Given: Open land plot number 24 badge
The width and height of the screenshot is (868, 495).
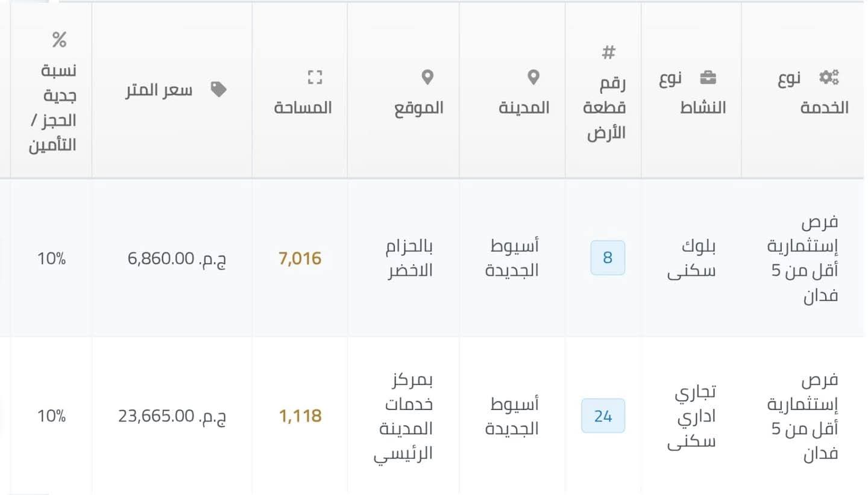Looking at the screenshot, I should [603, 416].
